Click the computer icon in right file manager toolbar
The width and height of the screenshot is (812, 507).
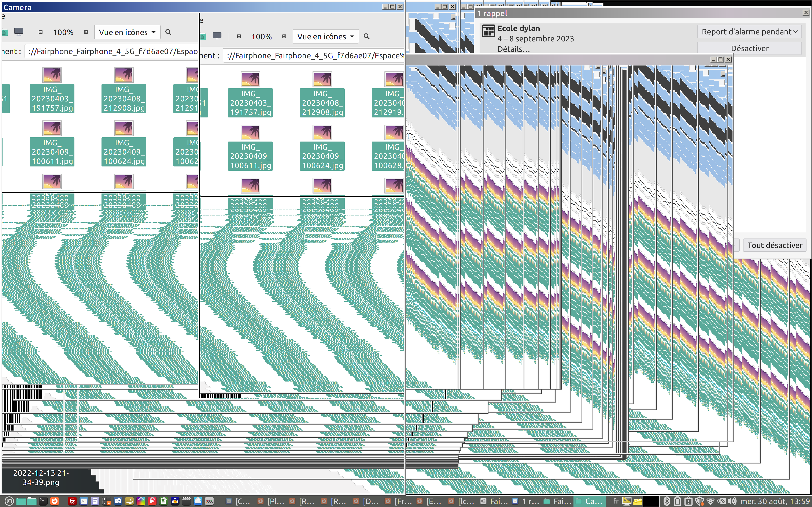[217, 36]
